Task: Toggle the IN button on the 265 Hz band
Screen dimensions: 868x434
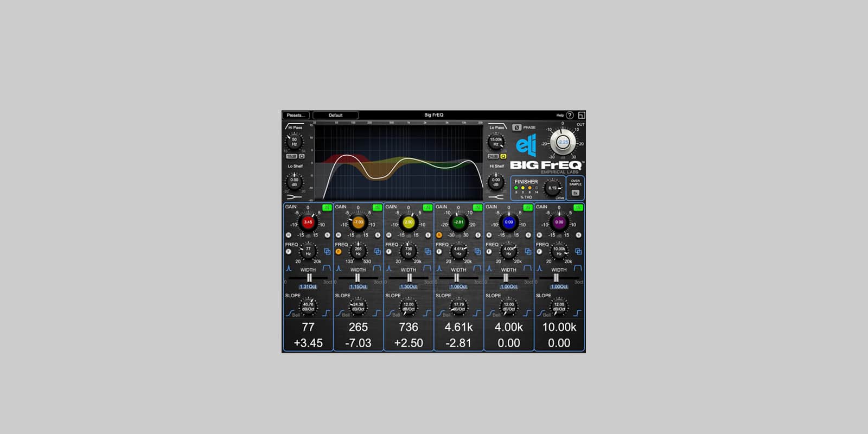Action: [377, 207]
